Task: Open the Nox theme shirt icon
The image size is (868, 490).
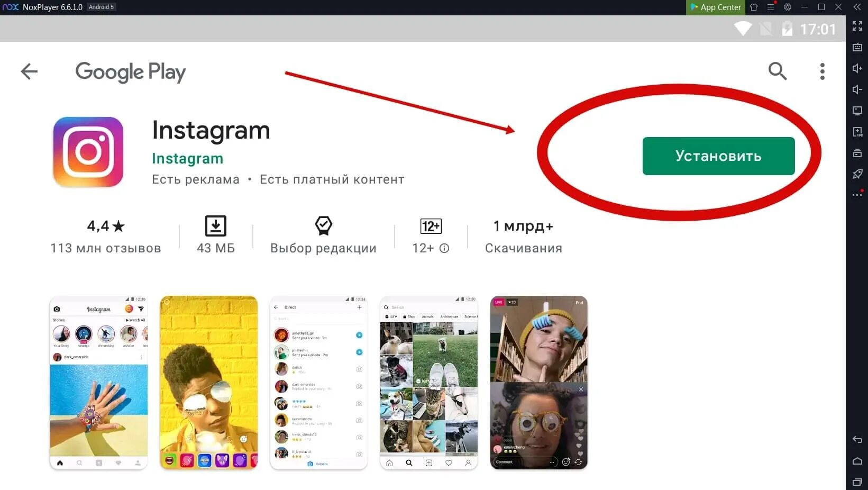Action: (x=754, y=7)
